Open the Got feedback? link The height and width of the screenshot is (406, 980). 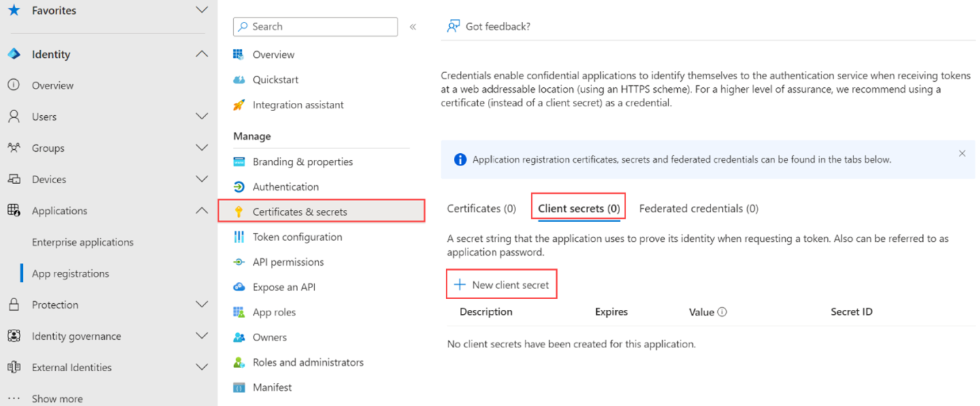(489, 27)
